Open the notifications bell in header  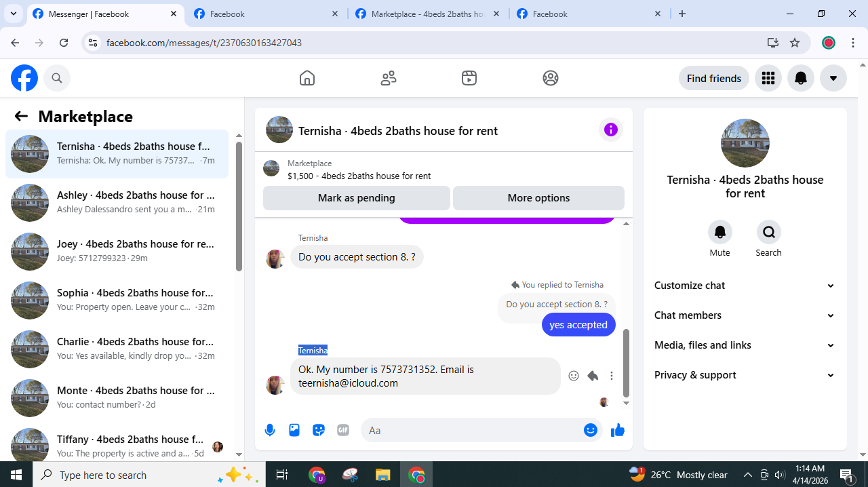pos(801,78)
